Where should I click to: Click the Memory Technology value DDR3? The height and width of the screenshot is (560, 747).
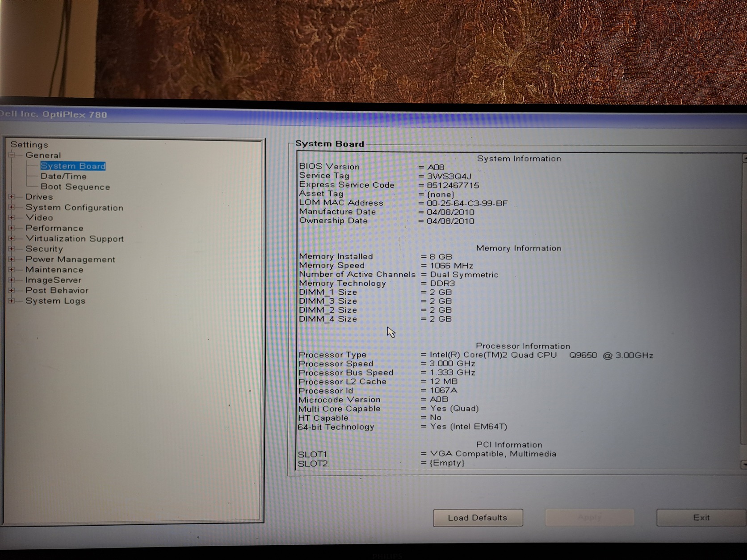pyautogui.click(x=442, y=284)
